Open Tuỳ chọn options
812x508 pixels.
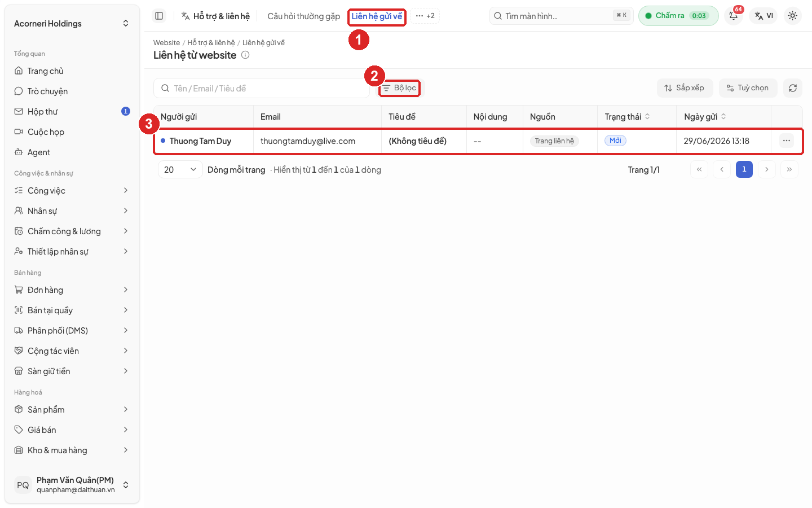(x=748, y=88)
